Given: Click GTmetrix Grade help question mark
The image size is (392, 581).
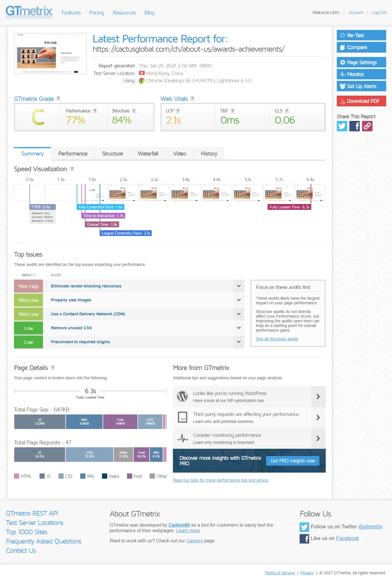Looking at the screenshot, I should [58, 99].
